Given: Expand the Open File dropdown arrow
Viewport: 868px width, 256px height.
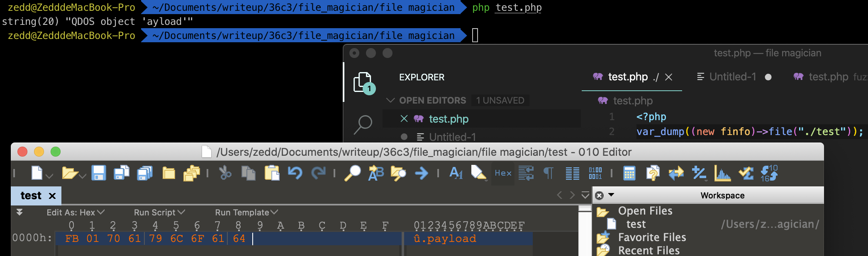Looking at the screenshot, I should pyautogui.click(x=83, y=176).
